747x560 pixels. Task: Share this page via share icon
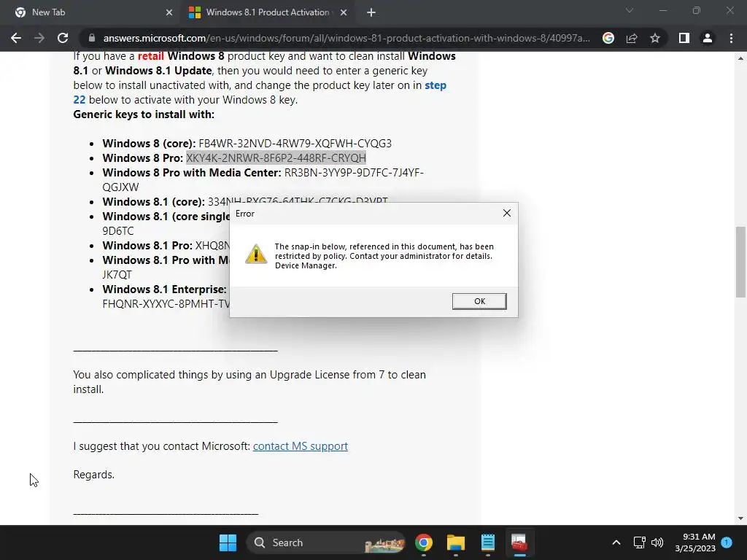pyautogui.click(x=632, y=38)
